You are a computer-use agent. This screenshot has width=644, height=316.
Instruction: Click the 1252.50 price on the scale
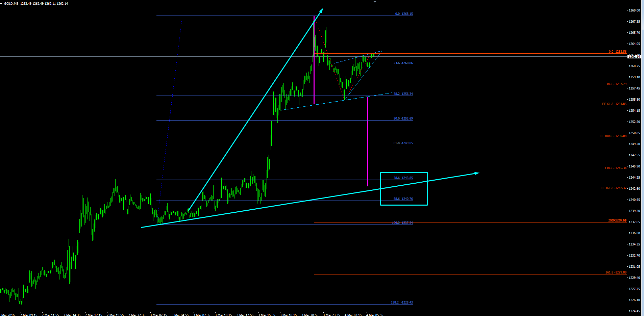[x=634, y=122]
